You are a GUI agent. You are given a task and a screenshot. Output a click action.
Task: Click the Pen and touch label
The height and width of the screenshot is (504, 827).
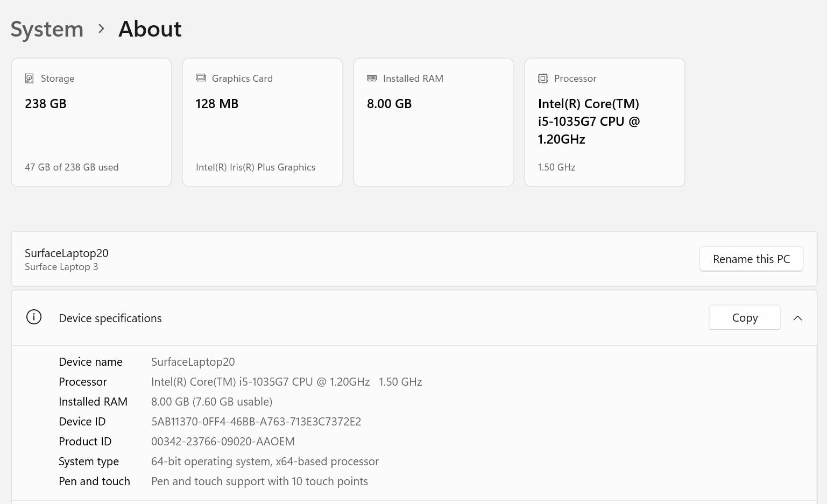94,481
